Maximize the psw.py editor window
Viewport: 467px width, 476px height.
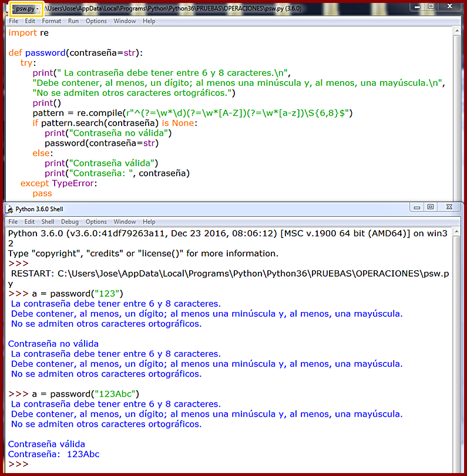(x=431, y=6)
